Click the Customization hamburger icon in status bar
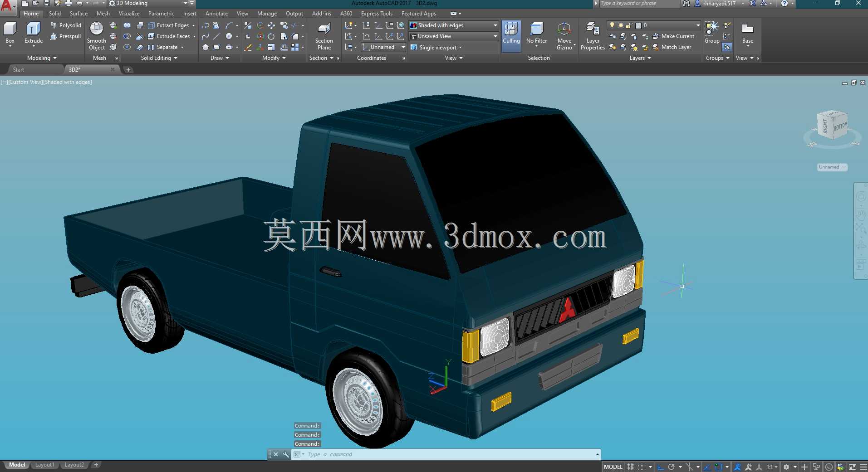 pyautogui.click(x=863, y=467)
